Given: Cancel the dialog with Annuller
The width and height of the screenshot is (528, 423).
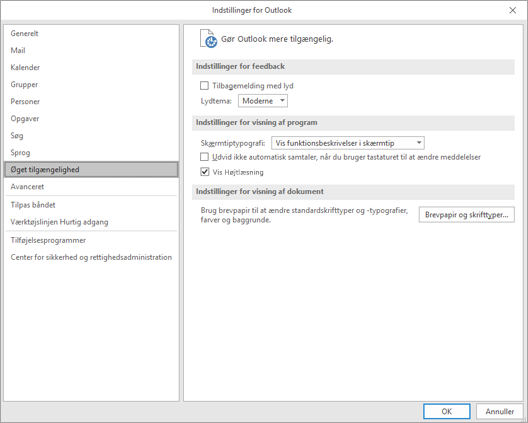Looking at the screenshot, I should pyautogui.click(x=500, y=411).
